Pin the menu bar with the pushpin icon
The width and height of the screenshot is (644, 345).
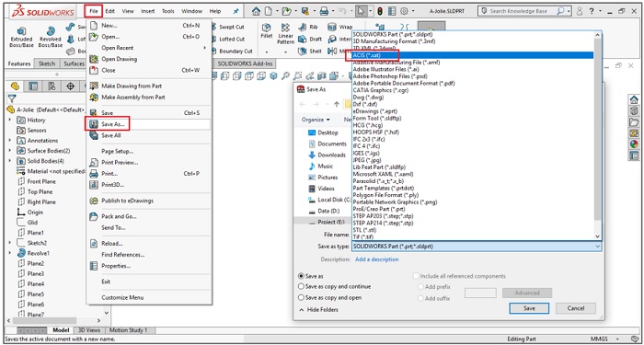(x=236, y=11)
